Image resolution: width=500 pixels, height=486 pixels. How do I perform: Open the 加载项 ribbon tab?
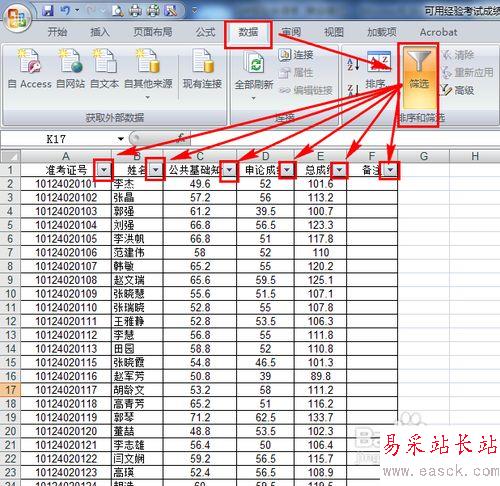[x=382, y=32]
